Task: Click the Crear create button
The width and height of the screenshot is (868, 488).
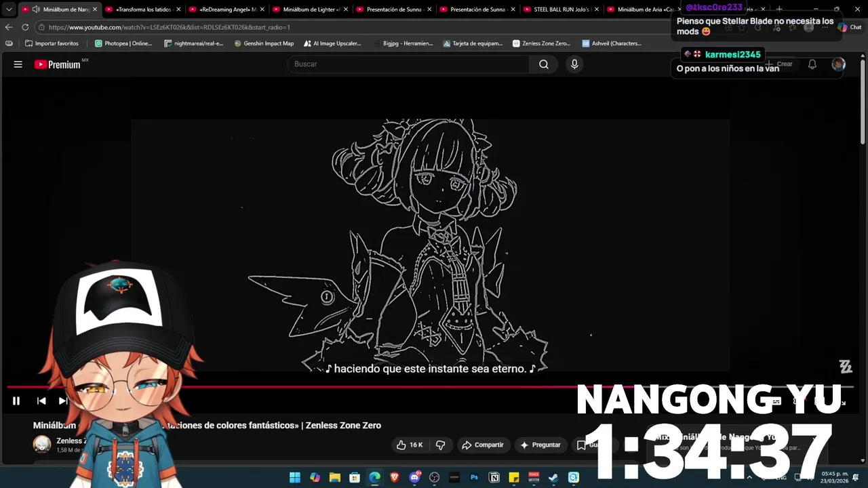Action: coord(778,64)
